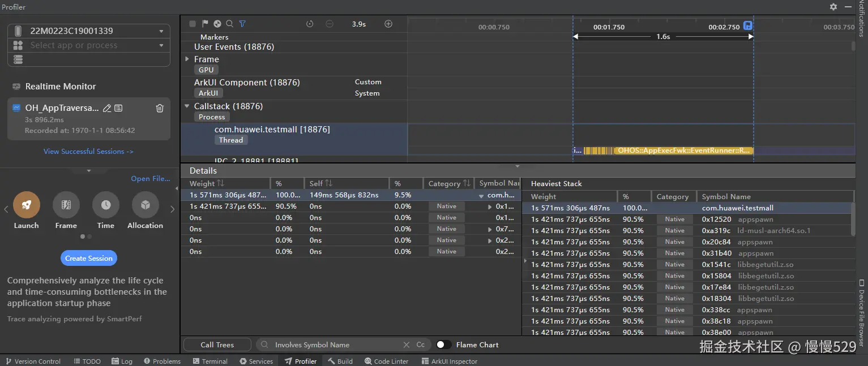Click the reset zoom circular icon

(x=310, y=24)
